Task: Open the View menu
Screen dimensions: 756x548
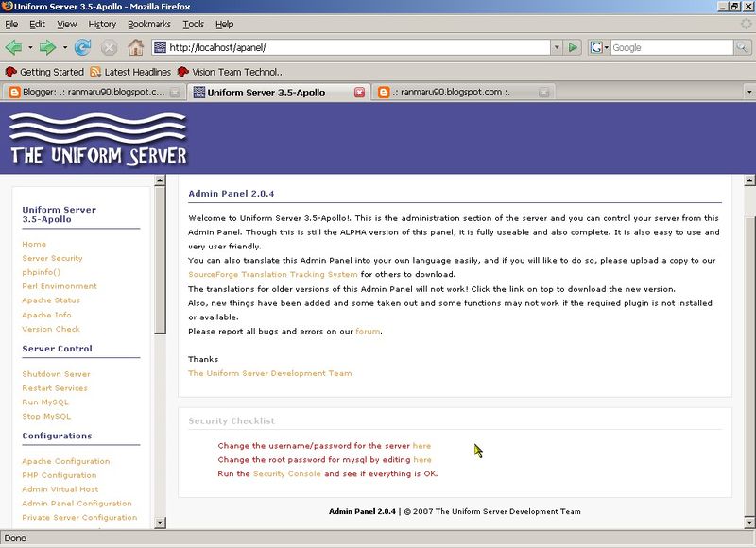Action: point(66,25)
